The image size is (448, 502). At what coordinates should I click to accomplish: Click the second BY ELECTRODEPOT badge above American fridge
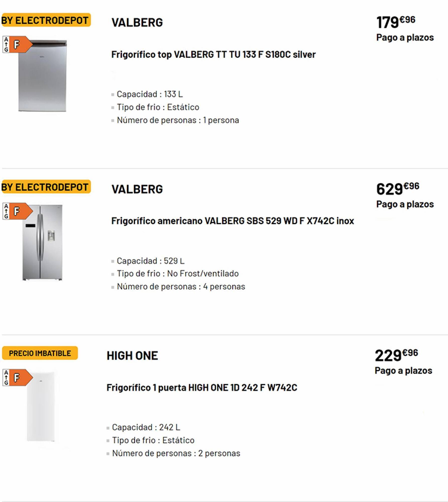pyautogui.click(x=45, y=187)
